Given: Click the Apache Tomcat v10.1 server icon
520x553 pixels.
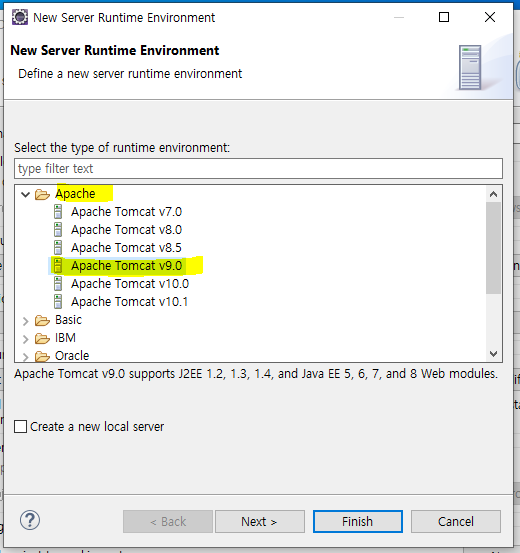Looking at the screenshot, I should (x=58, y=302).
